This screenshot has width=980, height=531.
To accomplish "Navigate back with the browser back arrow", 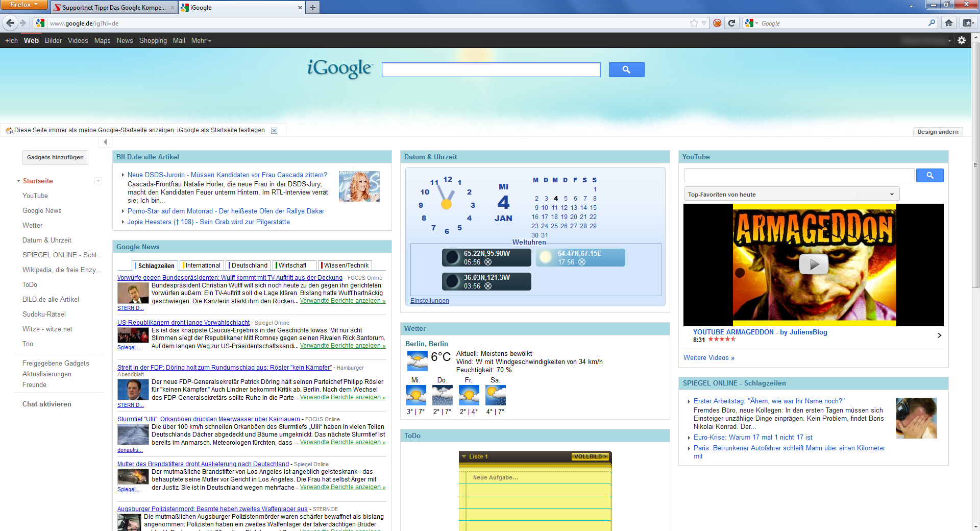I will coord(9,23).
